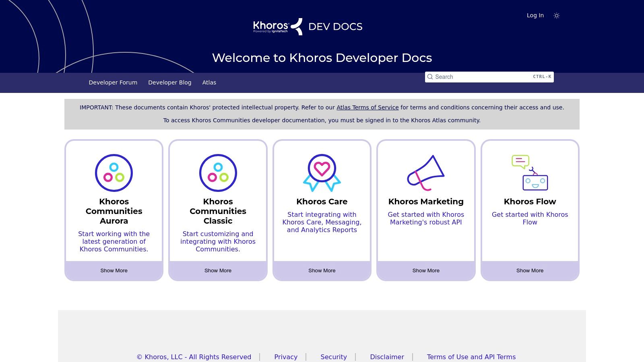Click the Log In link
This screenshot has height=362, width=644.
pyautogui.click(x=535, y=15)
